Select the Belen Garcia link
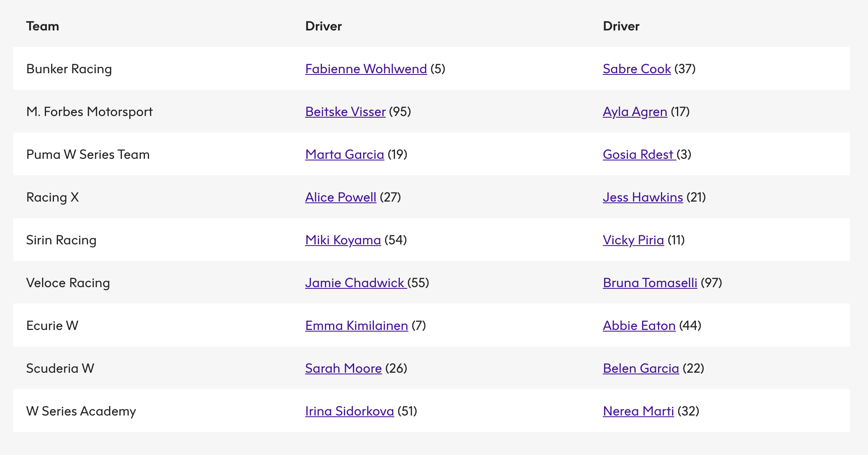Viewport: 868px width, 455px height. [640, 368]
